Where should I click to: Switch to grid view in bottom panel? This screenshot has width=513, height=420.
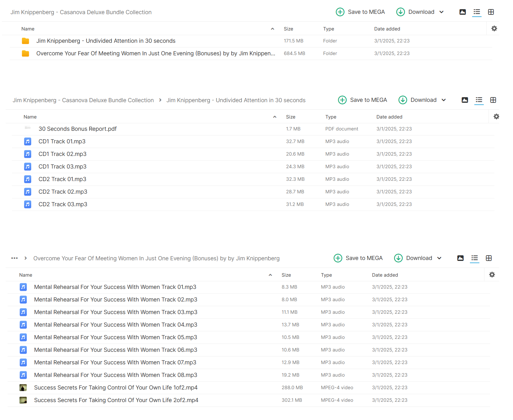(x=489, y=258)
